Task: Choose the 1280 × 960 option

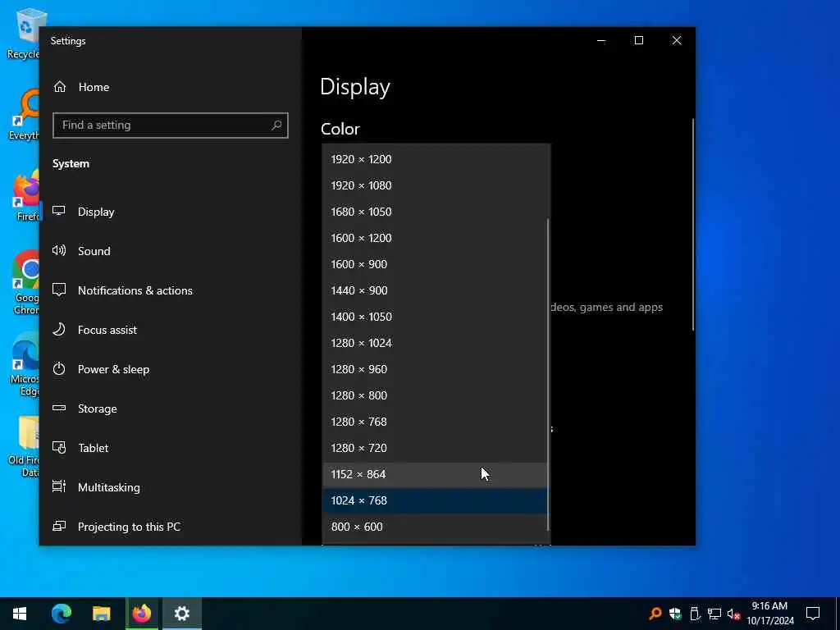Action: point(436,369)
